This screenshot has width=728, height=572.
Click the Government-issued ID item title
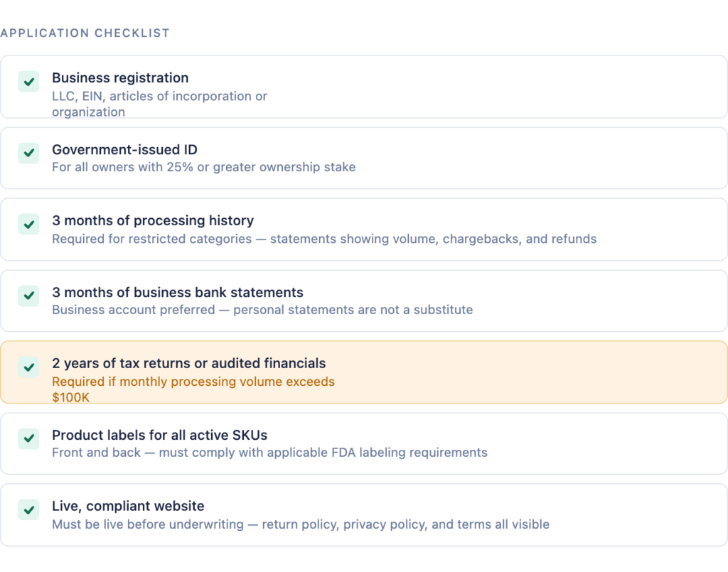[x=124, y=150]
